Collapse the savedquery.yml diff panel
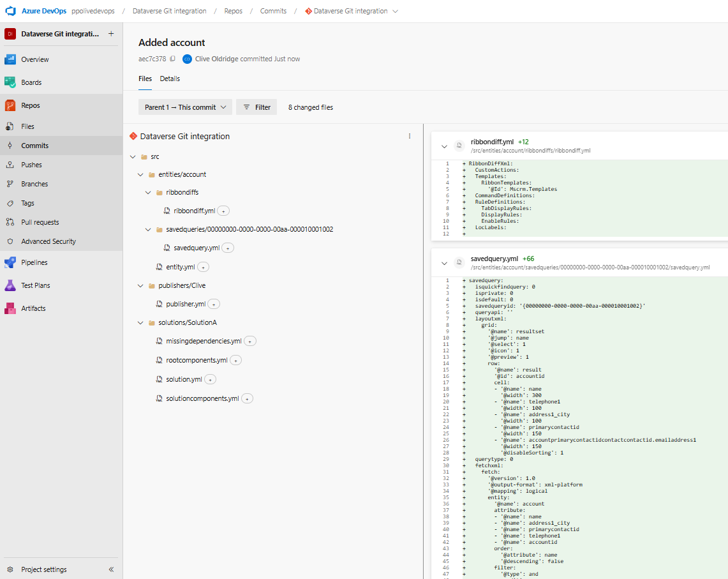 [x=444, y=263]
